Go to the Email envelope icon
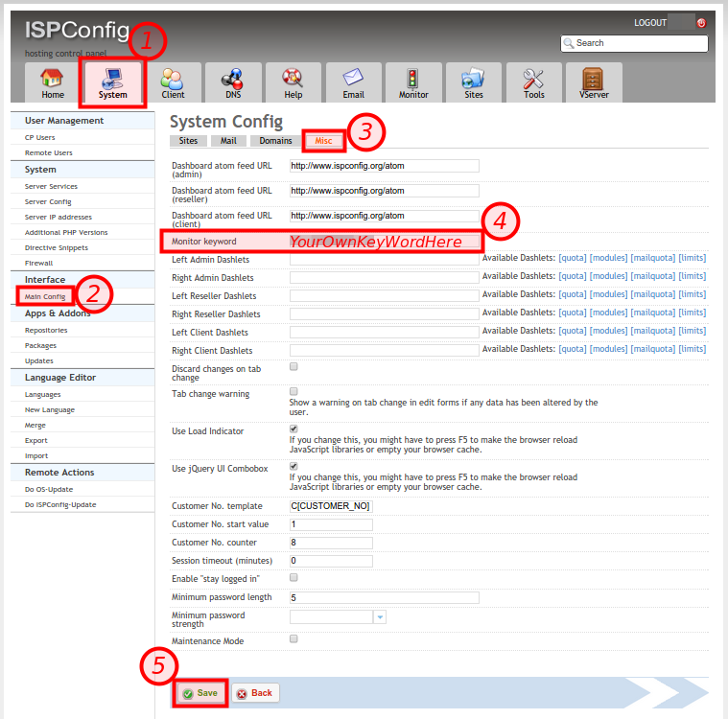Screen dimensions: 728x719 click(353, 81)
